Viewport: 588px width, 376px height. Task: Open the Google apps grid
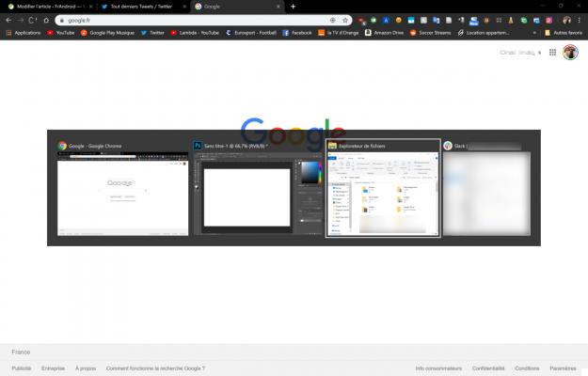(553, 53)
